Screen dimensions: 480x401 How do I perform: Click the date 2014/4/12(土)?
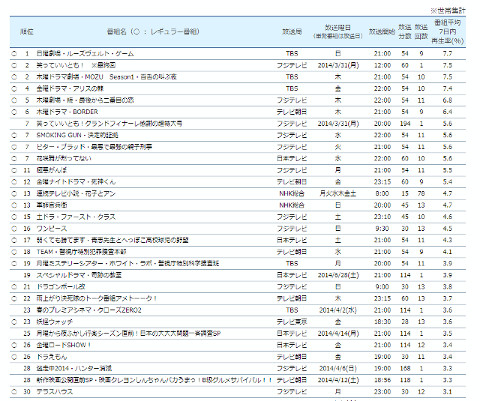click(338, 380)
